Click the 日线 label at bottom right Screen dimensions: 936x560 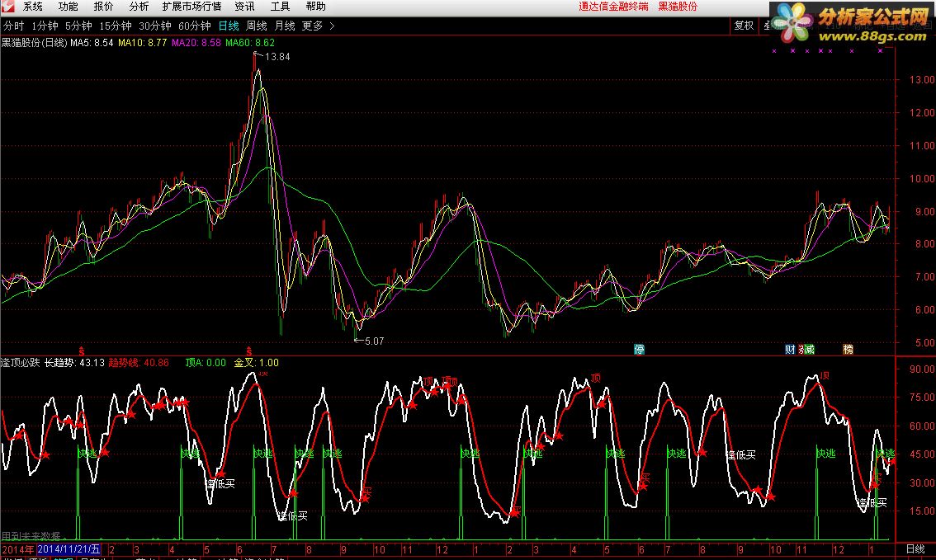pyautogui.click(x=915, y=548)
